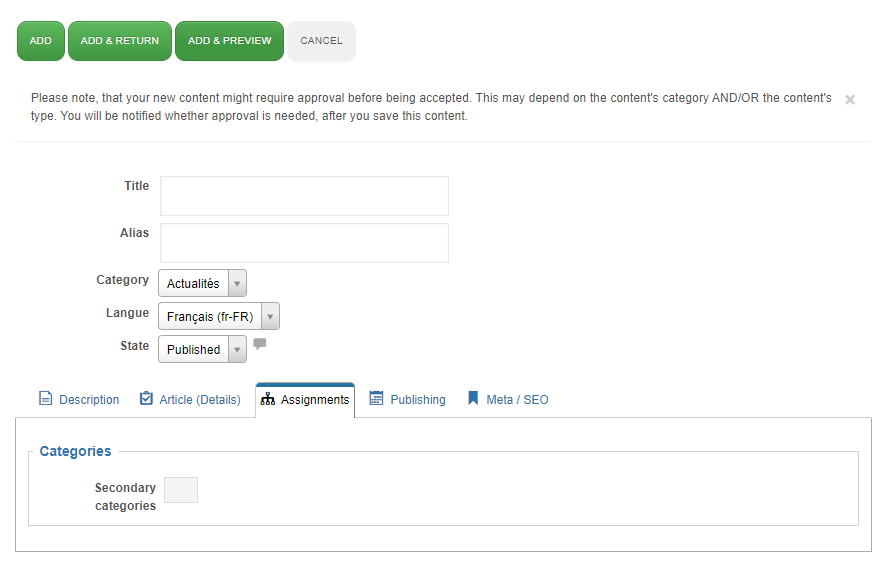
Task: Open the Category dropdown showing Actualités
Action: click(x=202, y=283)
